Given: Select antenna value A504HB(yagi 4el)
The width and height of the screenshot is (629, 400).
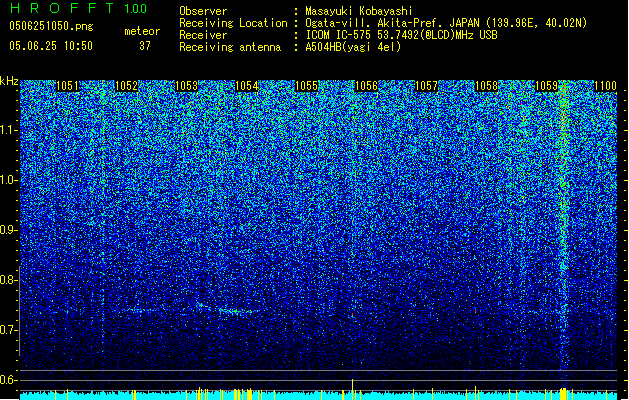Looking at the screenshot, I should [x=353, y=47].
